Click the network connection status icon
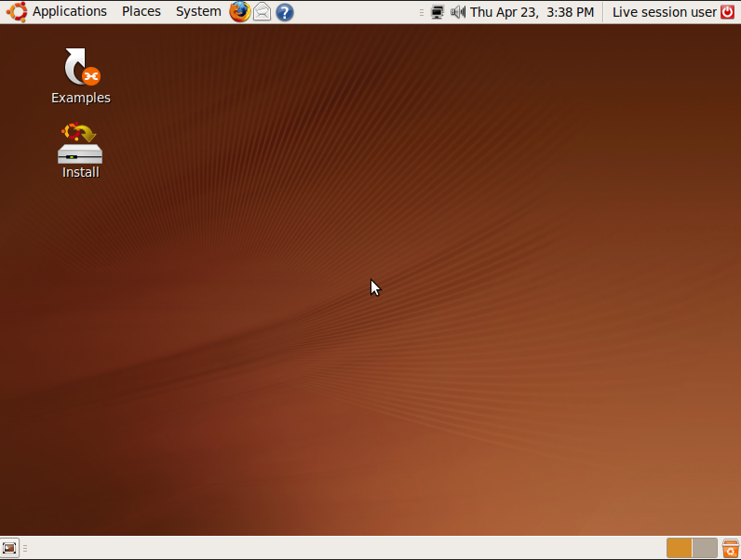This screenshot has height=560, width=741. [x=438, y=12]
